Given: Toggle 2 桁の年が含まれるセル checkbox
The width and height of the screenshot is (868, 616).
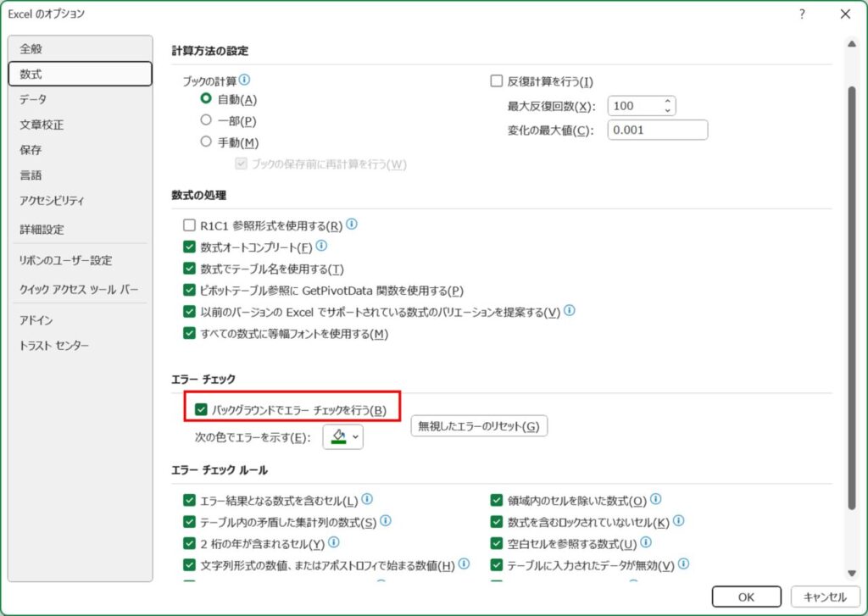Looking at the screenshot, I should 189,543.
